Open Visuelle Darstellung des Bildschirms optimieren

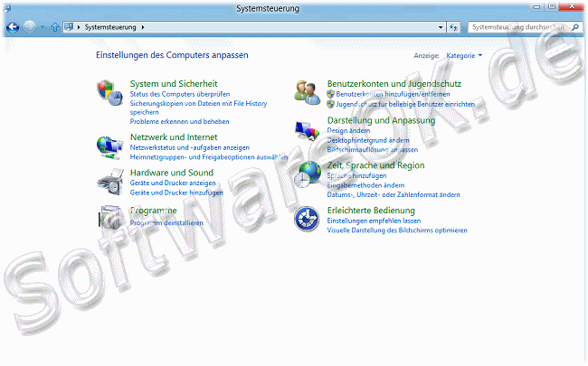397,230
